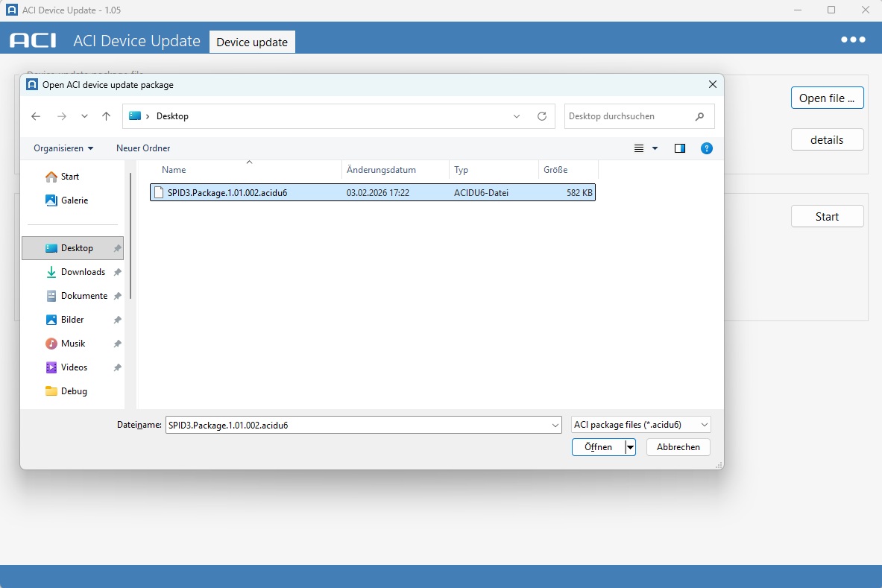Click the search magnifier icon
The width and height of the screenshot is (882, 588).
[x=699, y=116]
